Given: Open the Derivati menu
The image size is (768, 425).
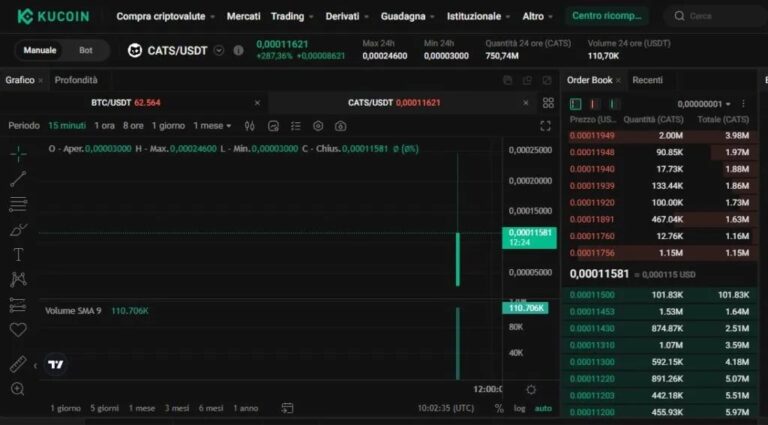Looking at the screenshot, I should 347,16.
